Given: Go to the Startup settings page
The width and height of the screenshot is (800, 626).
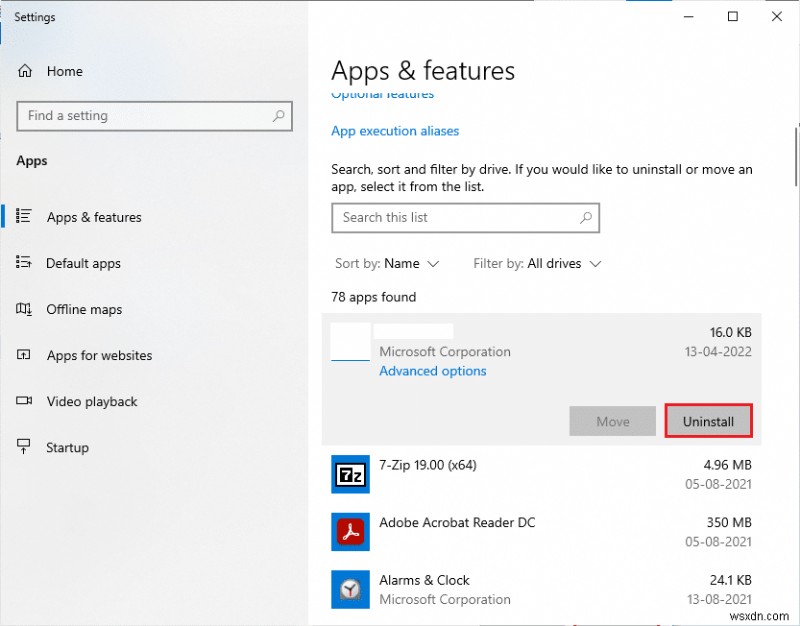Looking at the screenshot, I should pyautogui.click(x=67, y=447).
